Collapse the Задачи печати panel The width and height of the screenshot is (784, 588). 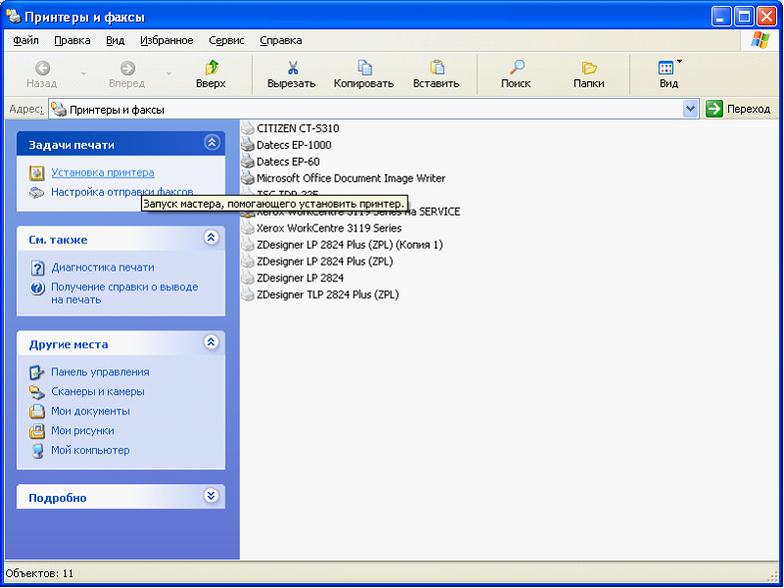tap(211, 144)
